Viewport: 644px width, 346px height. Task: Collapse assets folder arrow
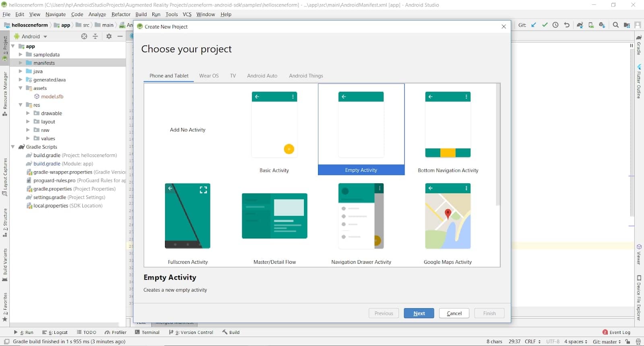click(21, 88)
